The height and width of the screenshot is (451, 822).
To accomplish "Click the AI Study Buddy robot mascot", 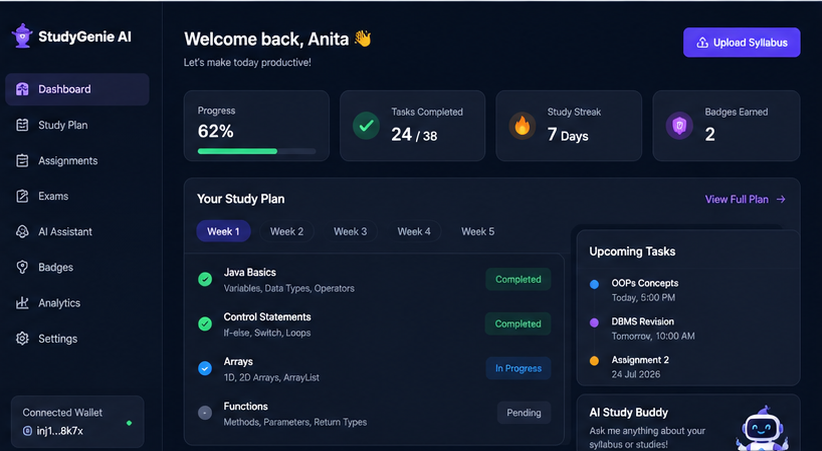I will tap(762, 429).
